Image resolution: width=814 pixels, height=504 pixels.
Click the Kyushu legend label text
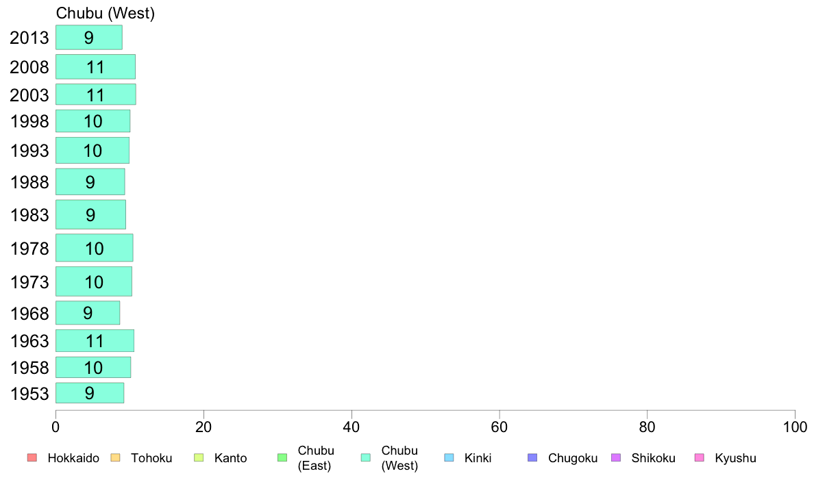click(x=736, y=458)
